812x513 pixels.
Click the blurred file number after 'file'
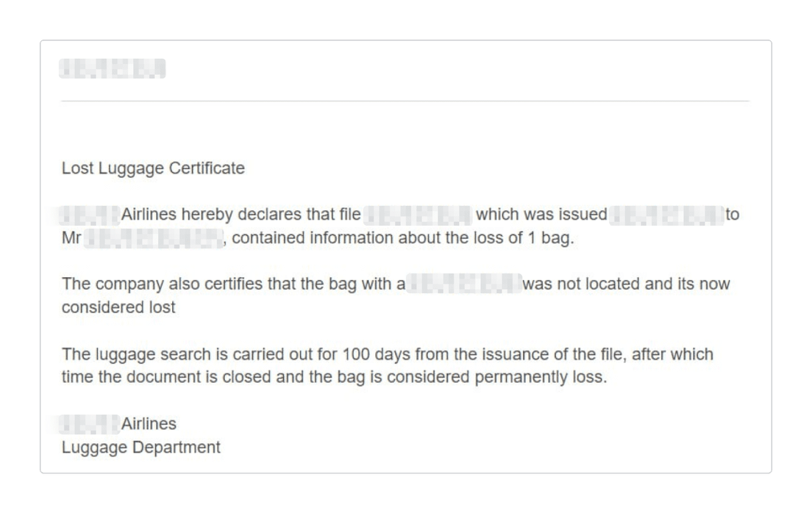pyautogui.click(x=417, y=215)
